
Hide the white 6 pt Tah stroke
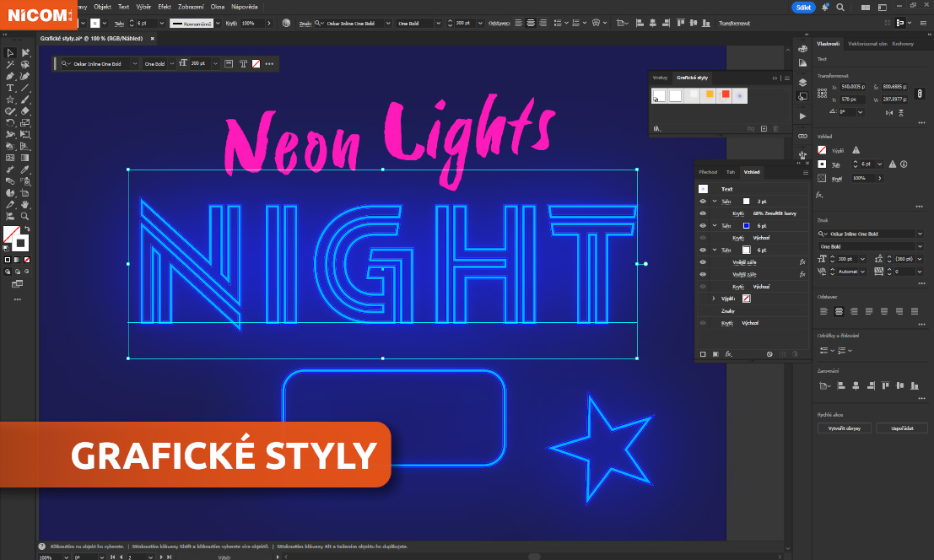pyautogui.click(x=703, y=250)
